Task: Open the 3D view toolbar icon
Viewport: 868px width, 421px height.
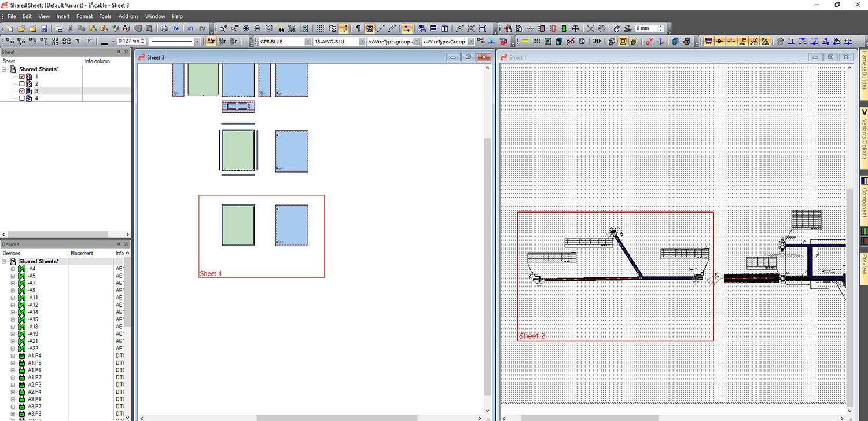Action: pyautogui.click(x=597, y=41)
